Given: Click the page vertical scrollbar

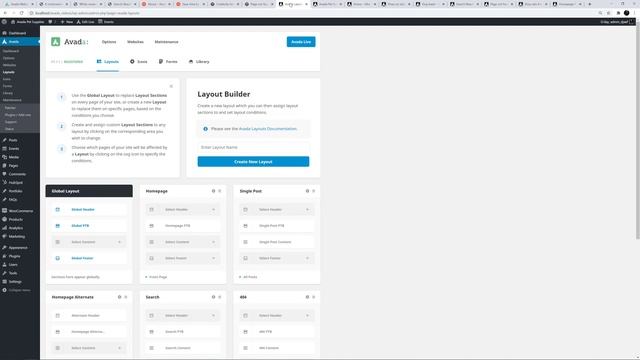Looking at the screenshot, I should [638, 133].
